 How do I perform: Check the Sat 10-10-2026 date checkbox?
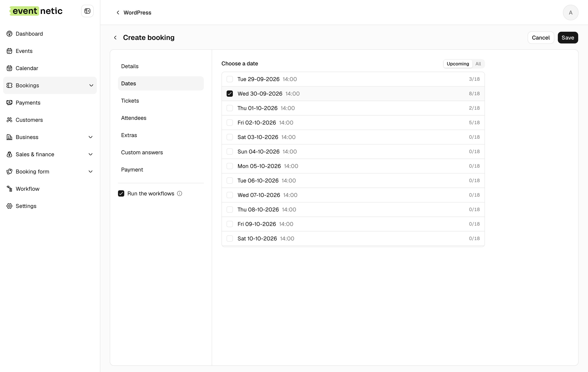click(x=230, y=238)
